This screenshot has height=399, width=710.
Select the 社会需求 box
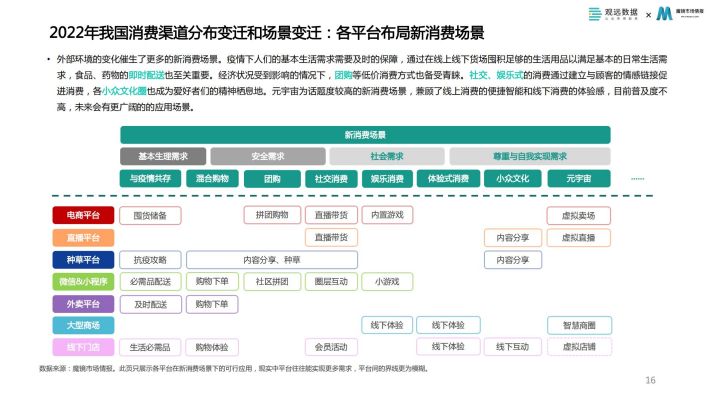click(x=387, y=156)
